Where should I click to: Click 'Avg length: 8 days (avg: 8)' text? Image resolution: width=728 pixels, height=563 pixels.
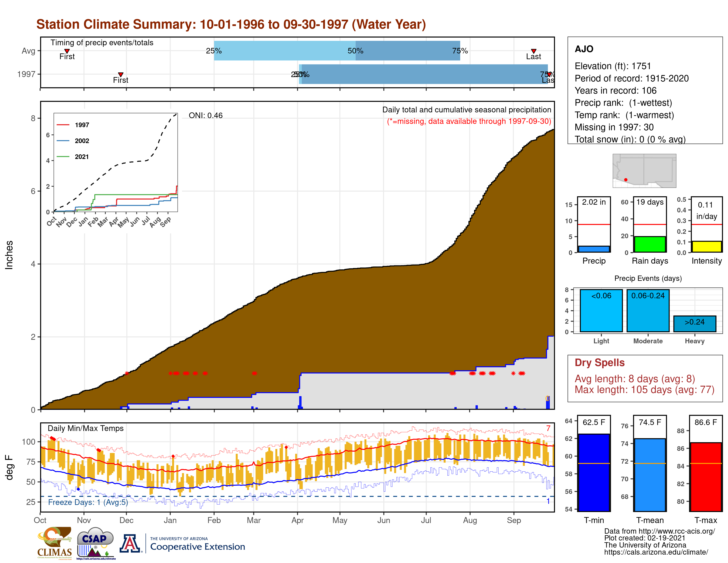click(635, 379)
